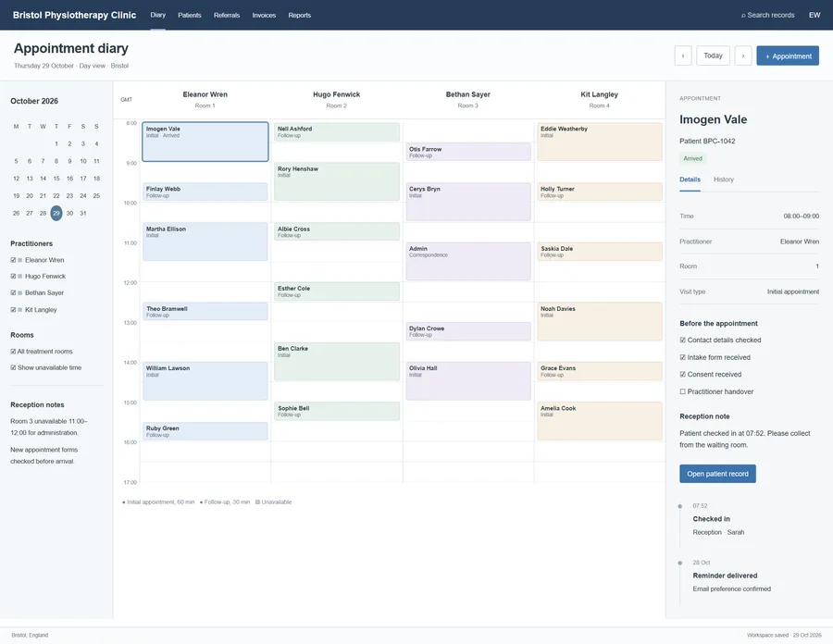Uncheck Show unavailable time
Image resolution: width=833 pixels, height=644 pixels.
click(x=13, y=367)
